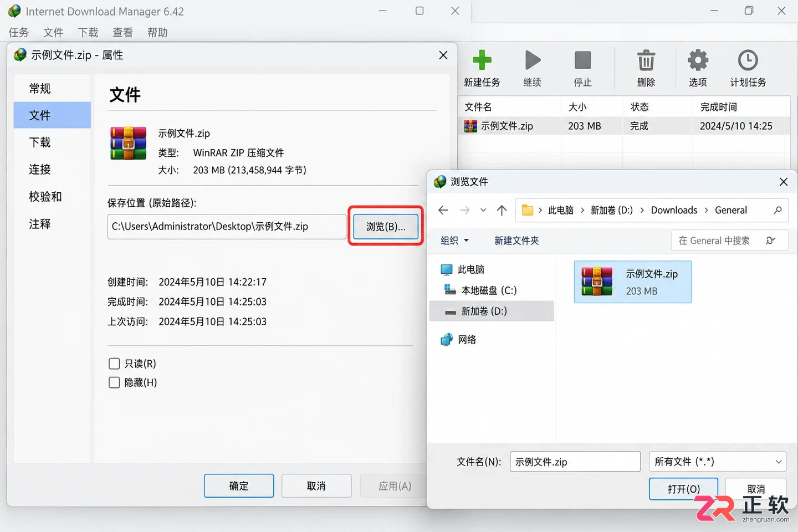Switch to the 校验和 properties tab
Image resolution: width=798 pixels, height=532 pixels.
[52, 197]
